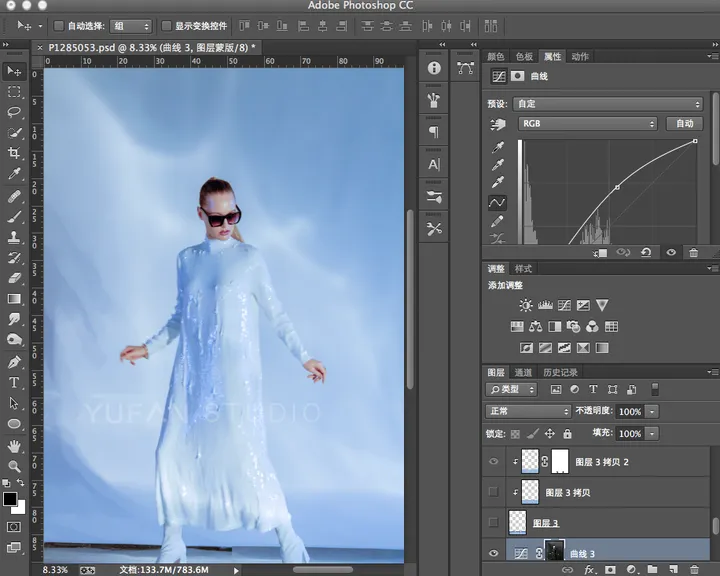This screenshot has width=720, height=576.
Task: Open the opacity 不透明度 dropdown arrow
Action: [652, 412]
